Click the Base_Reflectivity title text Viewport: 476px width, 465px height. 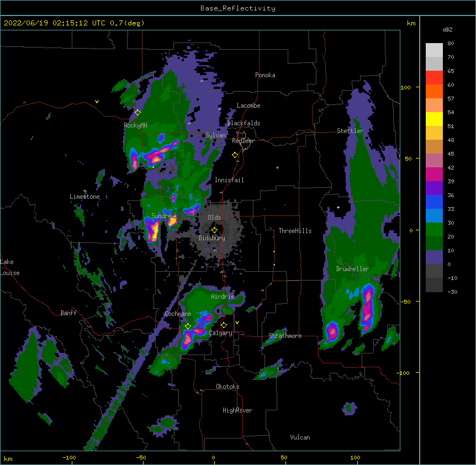point(238,8)
